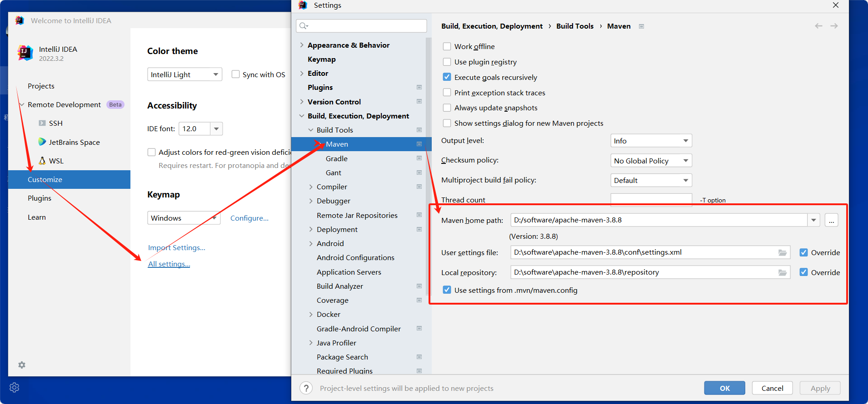Viewport: 868px width, 404px height.
Task: Uncheck Use settings from .mvn/maven.config
Action: (447, 290)
